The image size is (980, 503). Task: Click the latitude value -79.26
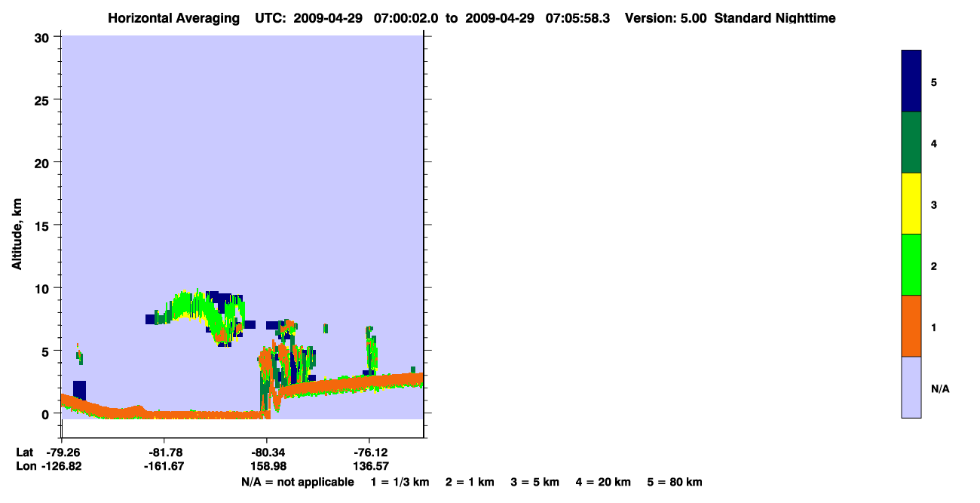point(62,452)
